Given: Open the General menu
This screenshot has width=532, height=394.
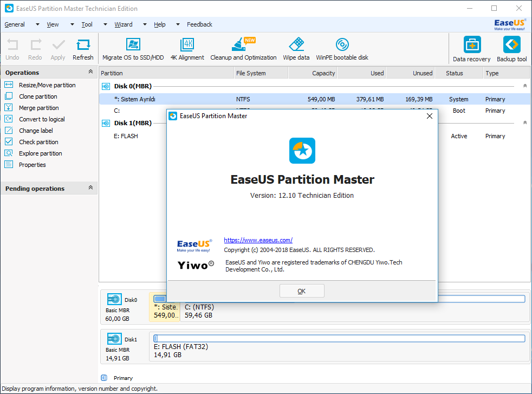Looking at the screenshot, I should [15, 24].
